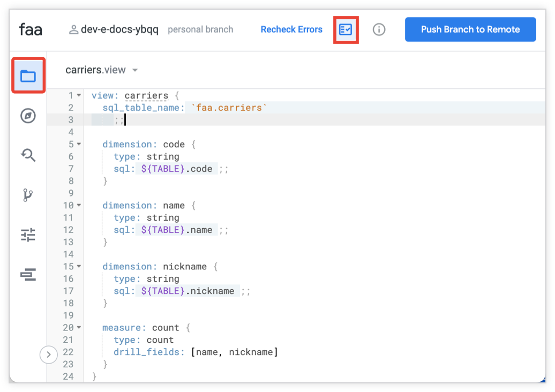Open the carriers.view file dropdown arrow
The image size is (555, 392).
tap(135, 70)
